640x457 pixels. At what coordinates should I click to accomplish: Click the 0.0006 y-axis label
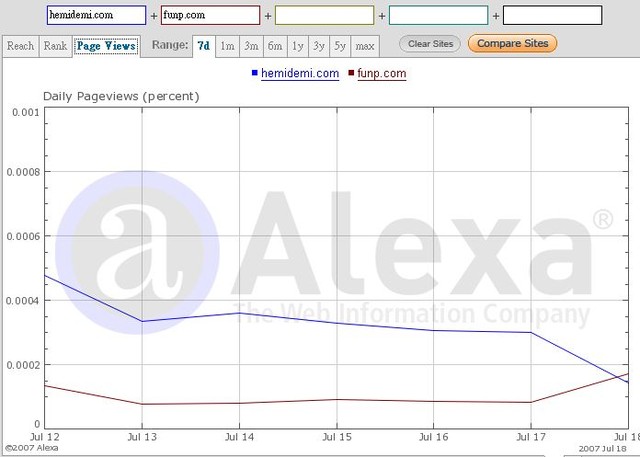point(23,236)
